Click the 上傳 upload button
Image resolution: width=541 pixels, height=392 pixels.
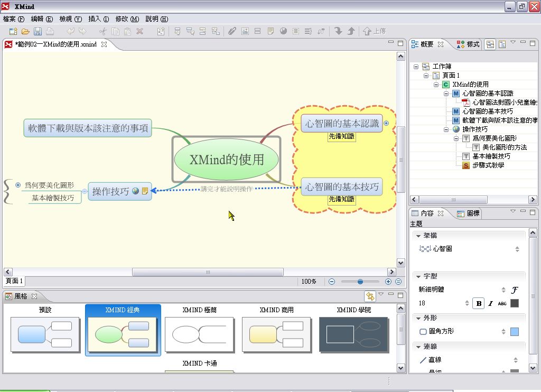pos(375,31)
